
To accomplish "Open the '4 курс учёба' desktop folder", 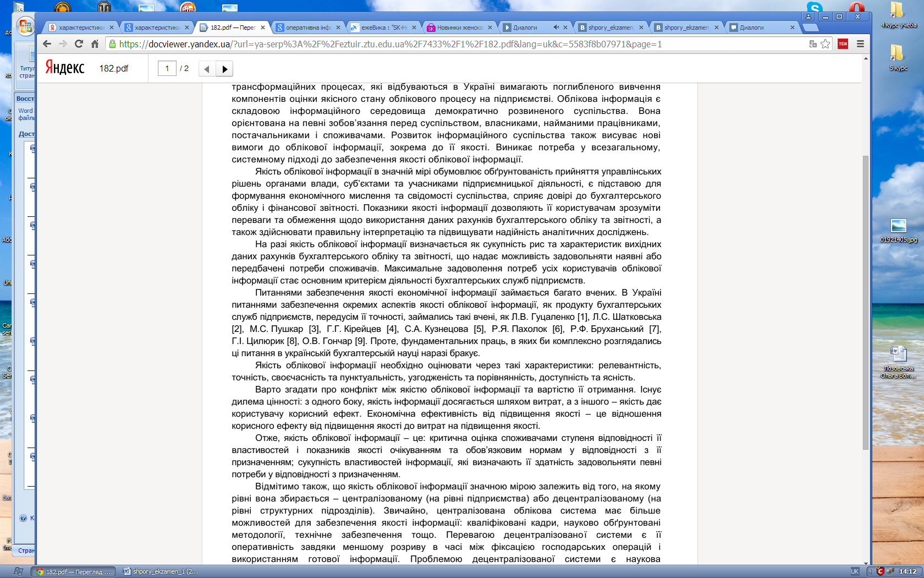I will point(898,14).
